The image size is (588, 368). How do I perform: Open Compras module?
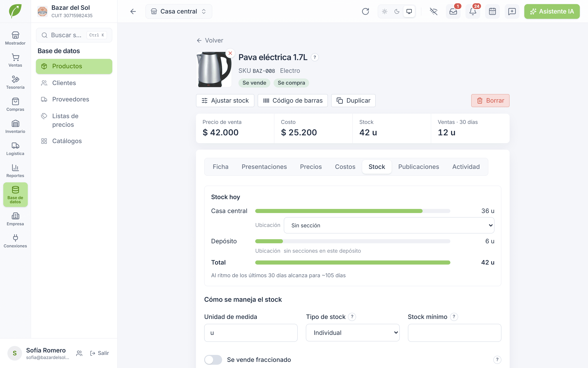click(x=15, y=105)
